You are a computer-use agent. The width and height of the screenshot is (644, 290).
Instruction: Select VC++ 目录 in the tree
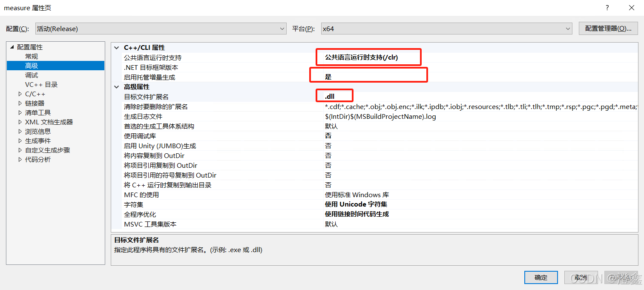coord(41,84)
